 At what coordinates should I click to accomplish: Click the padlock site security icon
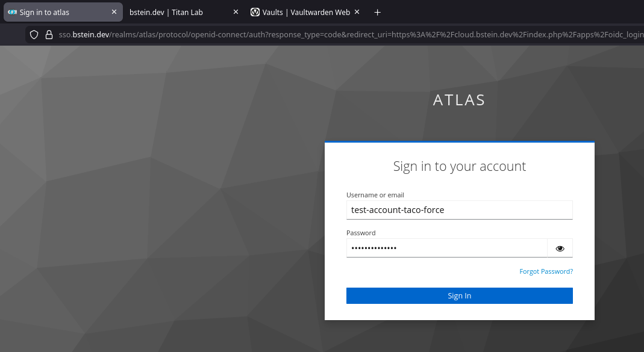pyautogui.click(x=49, y=35)
